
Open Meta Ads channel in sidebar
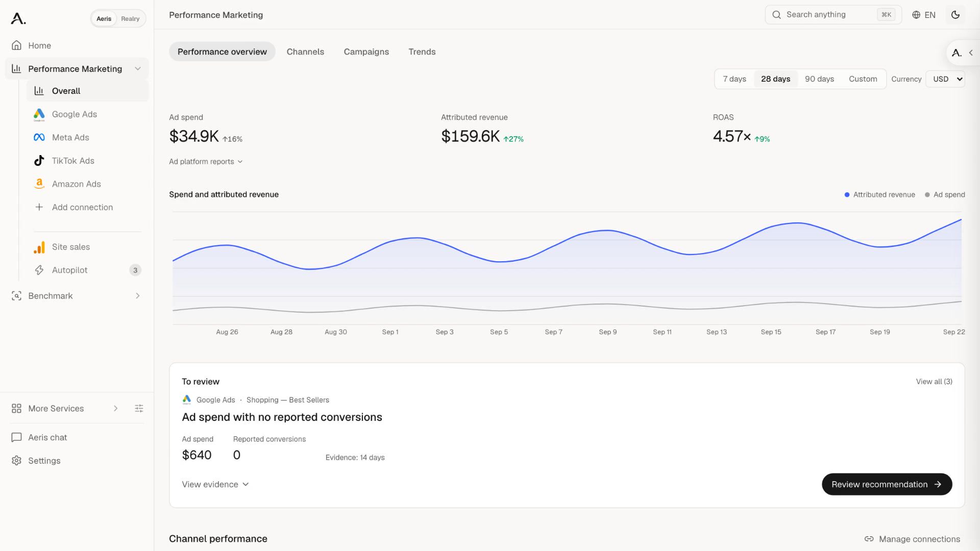click(x=87, y=137)
